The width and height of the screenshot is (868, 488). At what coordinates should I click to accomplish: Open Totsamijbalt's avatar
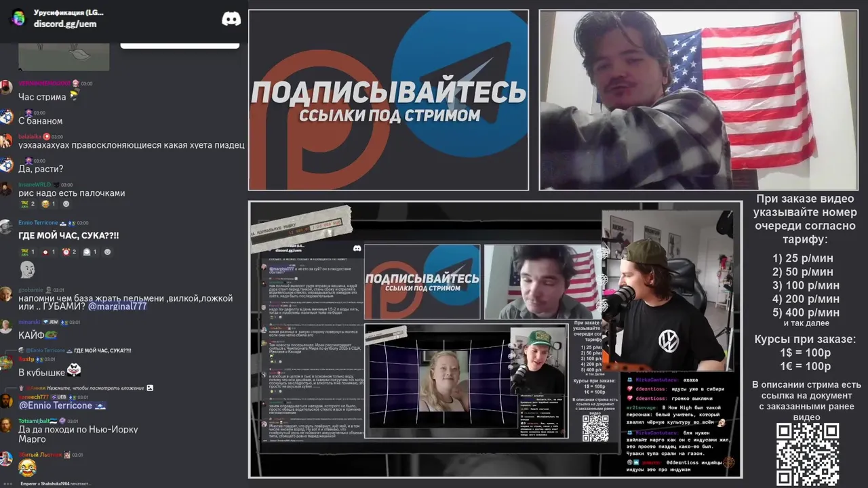(6, 425)
